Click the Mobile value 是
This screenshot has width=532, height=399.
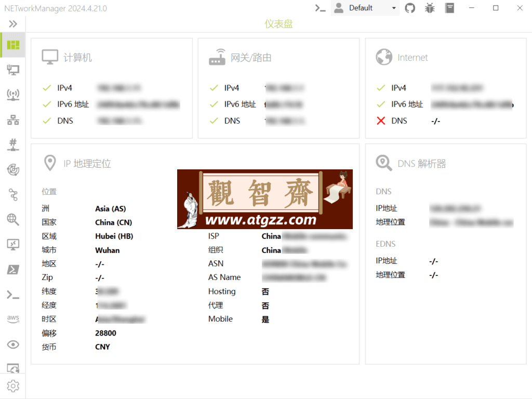tap(265, 320)
